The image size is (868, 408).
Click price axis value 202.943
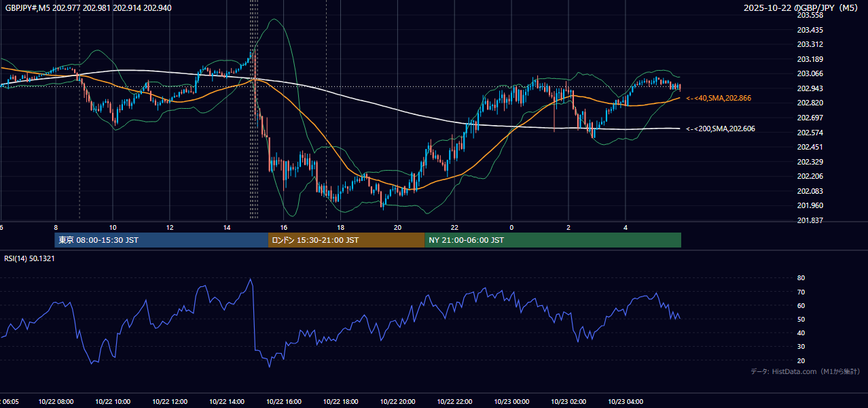pos(810,88)
